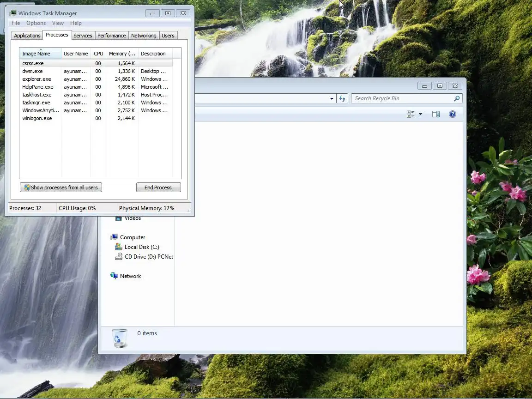This screenshot has width=532, height=399.
Task: Open the View menu in Task Manager
Action: (x=58, y=23)
